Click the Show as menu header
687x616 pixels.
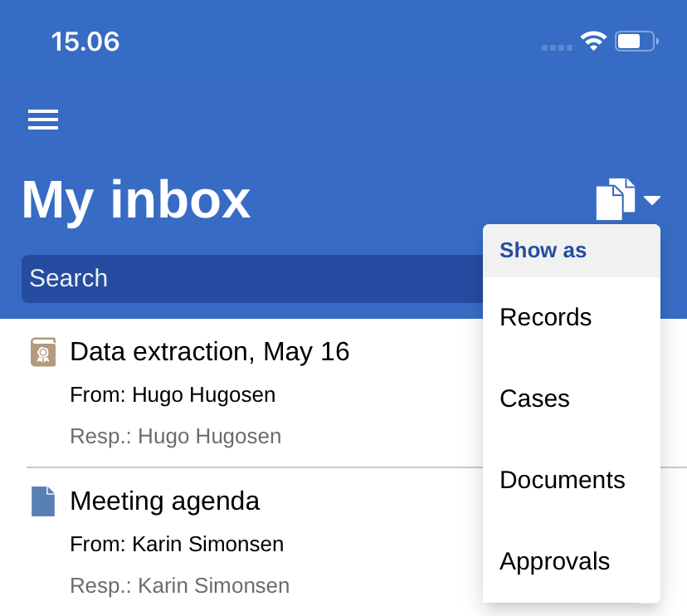pyautogui.click(x=543, y=250)
